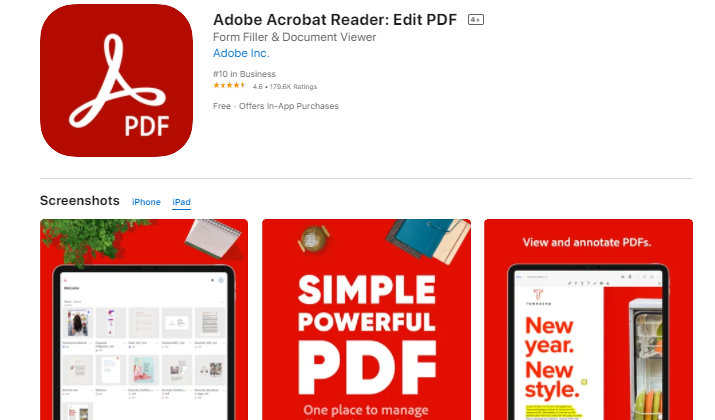The height and width of the screenshot is (420, 715).
Task: Click the Adobe Acrobat red app icon
Action: click(116, 81)
